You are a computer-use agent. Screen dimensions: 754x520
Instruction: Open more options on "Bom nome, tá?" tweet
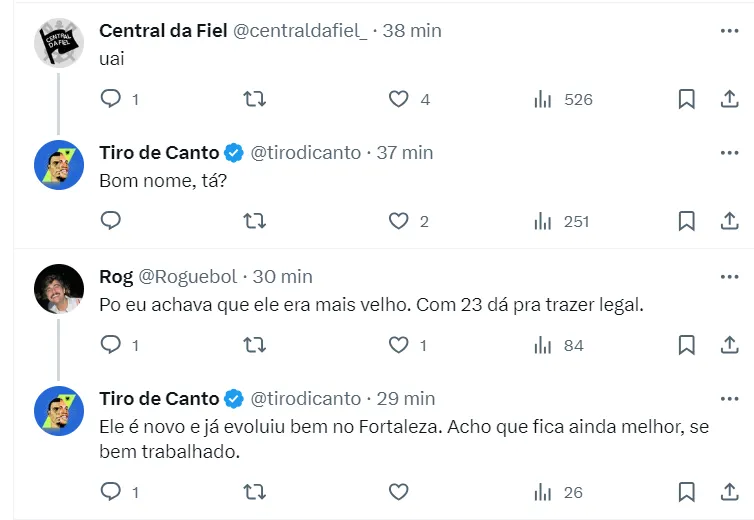click(729, 153)
